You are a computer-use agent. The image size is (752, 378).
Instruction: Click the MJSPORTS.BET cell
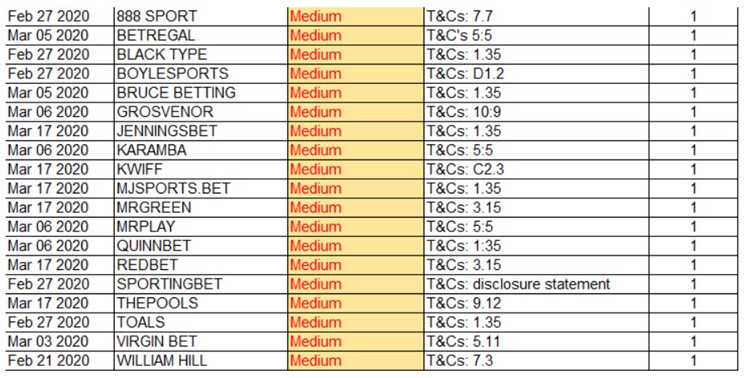pyautogui.click(x=201, y=189)
